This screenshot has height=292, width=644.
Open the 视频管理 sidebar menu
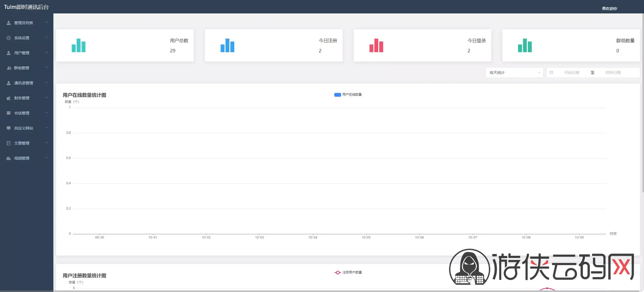(27, 158)
